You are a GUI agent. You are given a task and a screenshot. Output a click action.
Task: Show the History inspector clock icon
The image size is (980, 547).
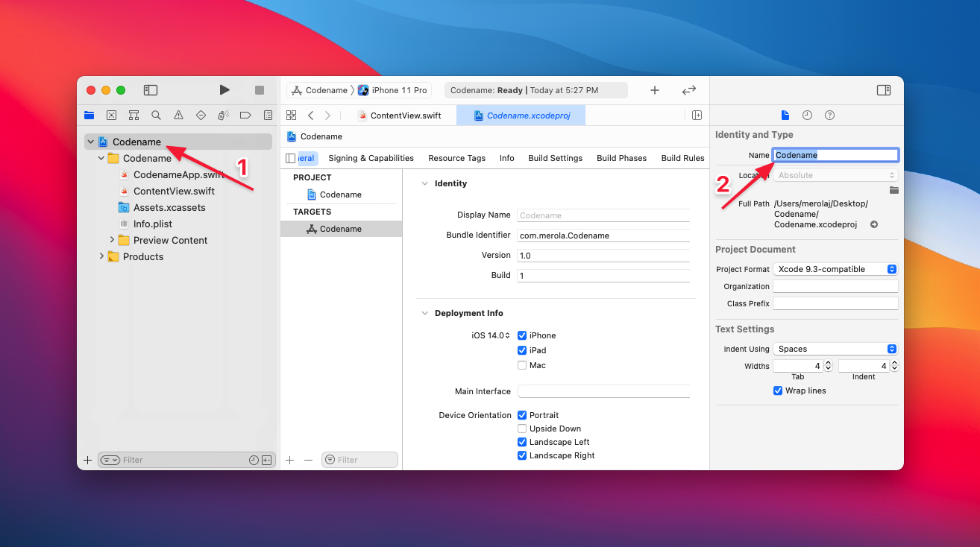click(807, 116)
